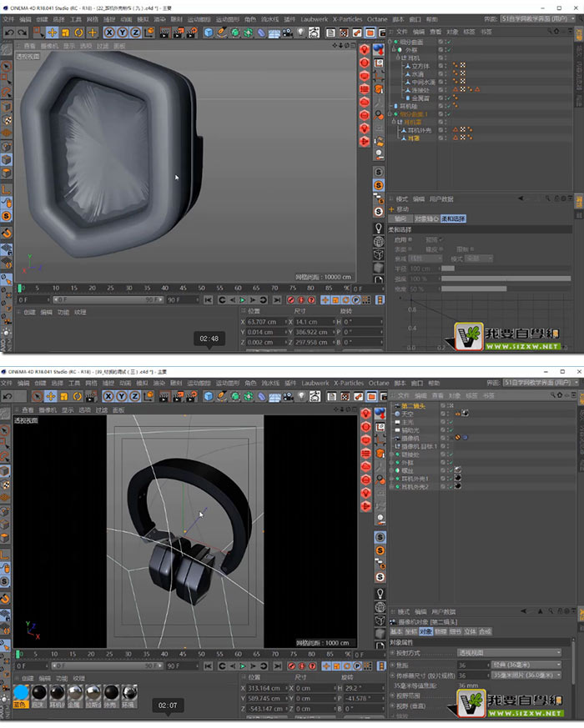
Task: Click frame 45 on upper timeline ruler
Action: point(183,288)
